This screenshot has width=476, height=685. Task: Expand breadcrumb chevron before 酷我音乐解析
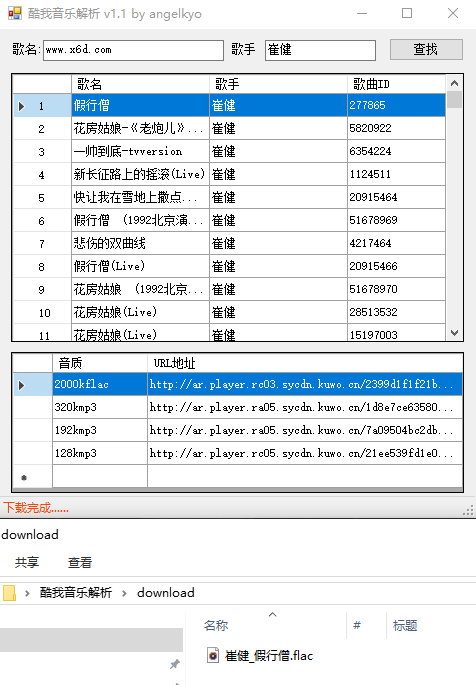tap(27, 593)
